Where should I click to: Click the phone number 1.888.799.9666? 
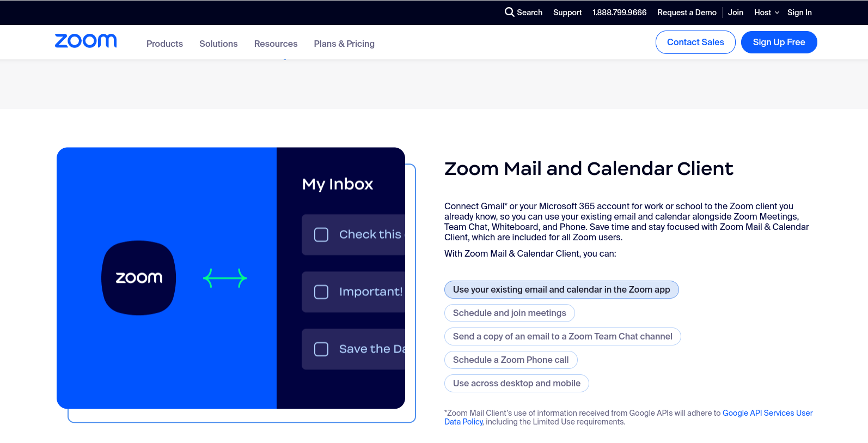(x=619, y=12)
